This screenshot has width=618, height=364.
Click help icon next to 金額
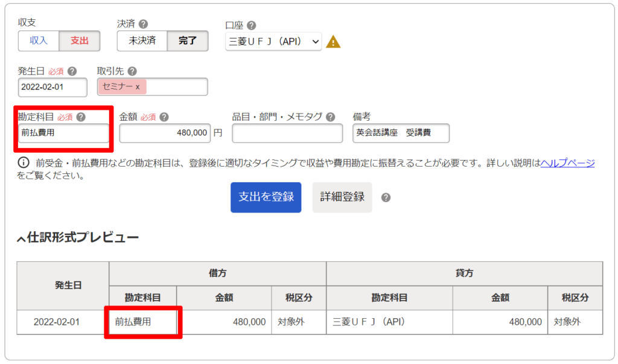(x=164, y=117)
